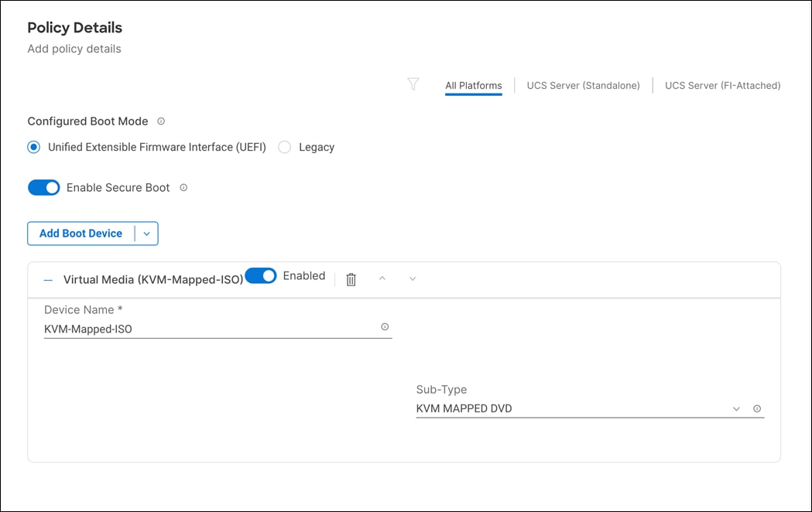Click the info icon beside Configured Boot Mode
812x512 pixels.
(160, 121)
